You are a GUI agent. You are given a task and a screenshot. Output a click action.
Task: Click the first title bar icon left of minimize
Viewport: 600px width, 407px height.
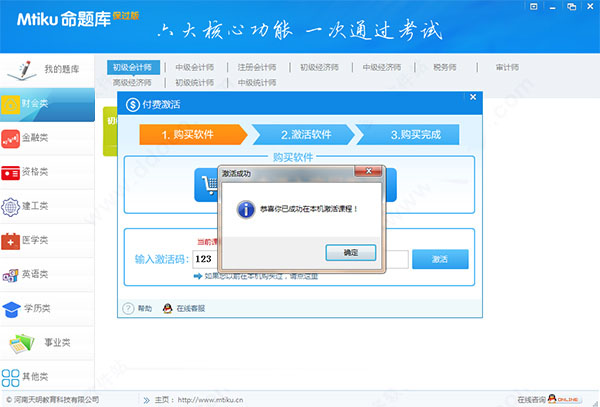533,7
